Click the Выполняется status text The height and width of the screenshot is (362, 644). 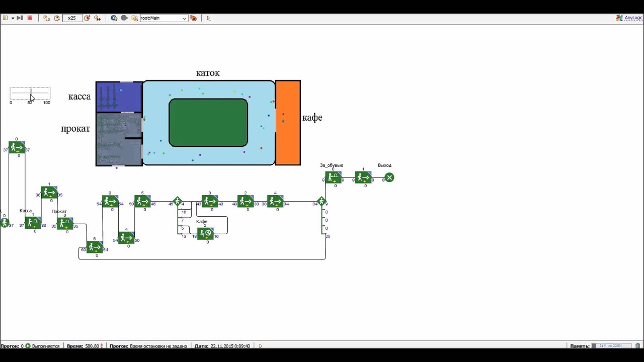tap(46, 346)
